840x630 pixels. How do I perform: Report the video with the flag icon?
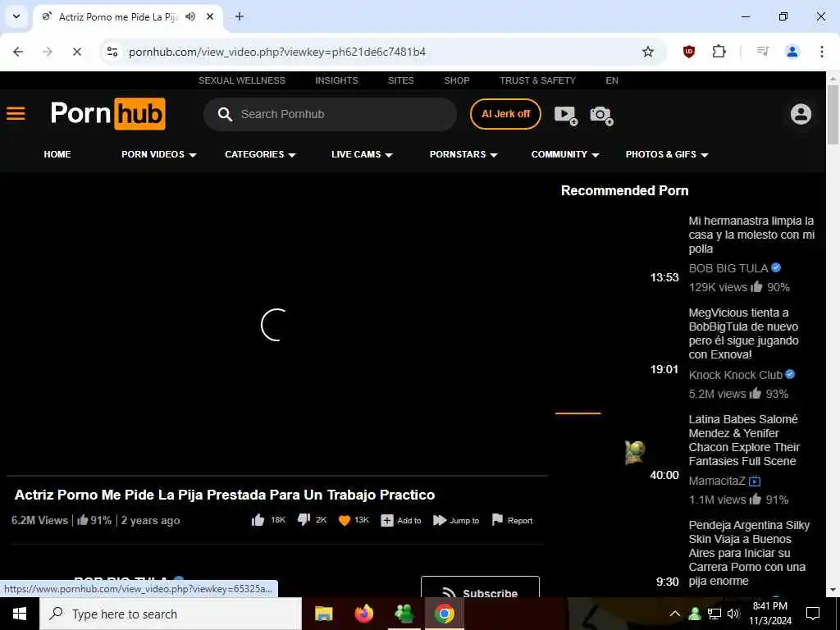pyautogui.click(x=512, y=520)
